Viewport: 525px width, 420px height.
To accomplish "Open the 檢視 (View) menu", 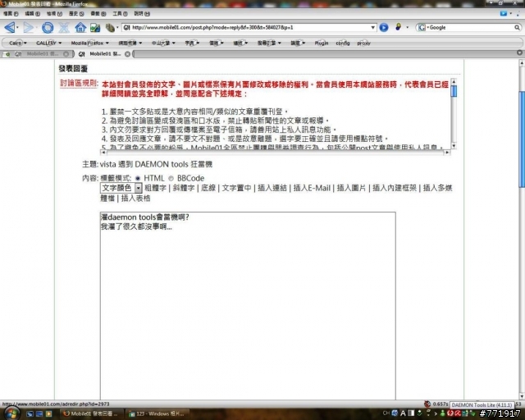I will 55,14.
